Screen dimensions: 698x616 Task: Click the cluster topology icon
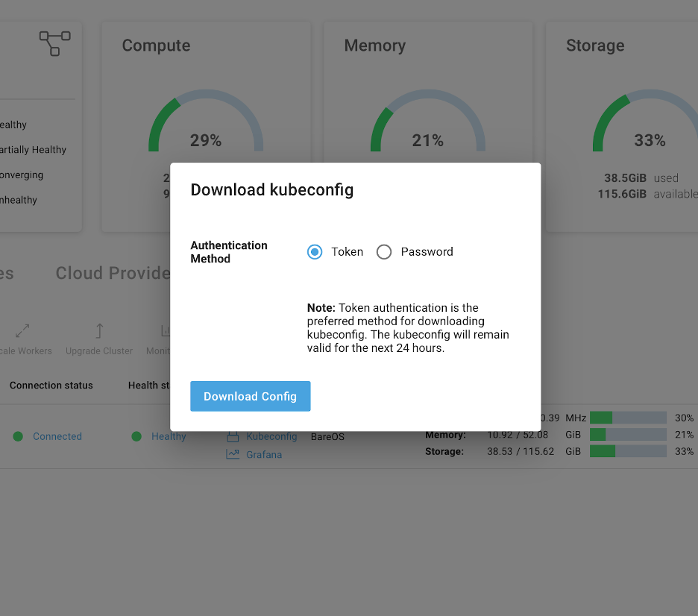[x=54, y=43]
